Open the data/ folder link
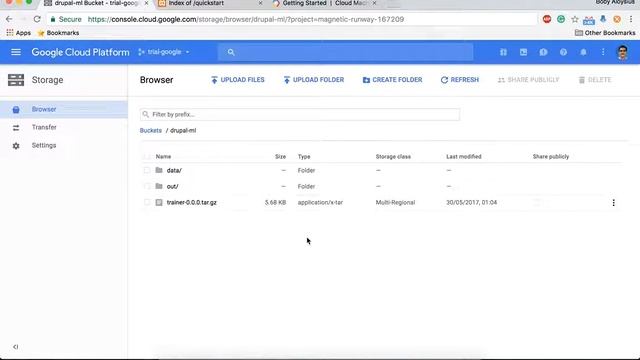The height and width of the screenshot is (360, 640). [x=174, y=171]
